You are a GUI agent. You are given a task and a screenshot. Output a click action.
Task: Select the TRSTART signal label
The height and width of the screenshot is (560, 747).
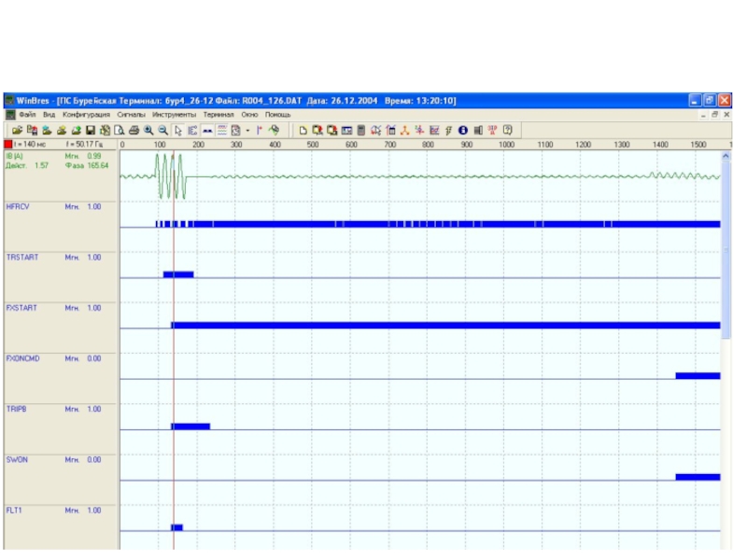[21, 258]
